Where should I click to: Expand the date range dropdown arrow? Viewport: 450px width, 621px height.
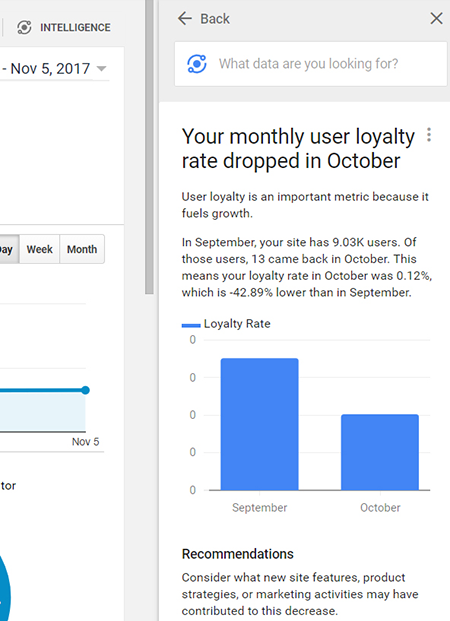tap(101, 69)
